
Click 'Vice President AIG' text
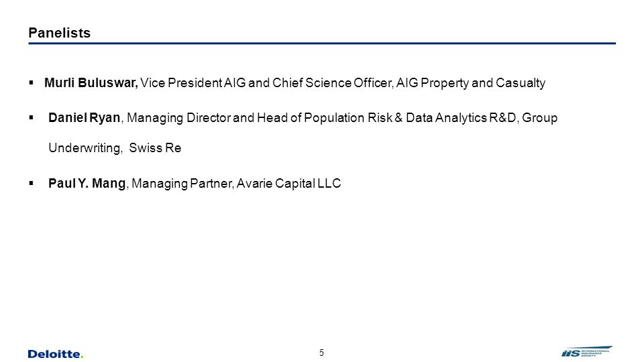click(193, 83)
